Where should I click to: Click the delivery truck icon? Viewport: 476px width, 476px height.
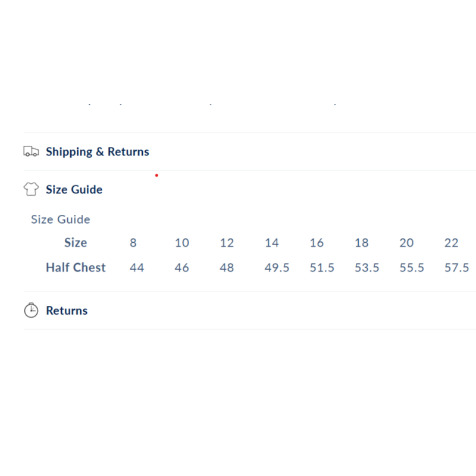[31, 152]
